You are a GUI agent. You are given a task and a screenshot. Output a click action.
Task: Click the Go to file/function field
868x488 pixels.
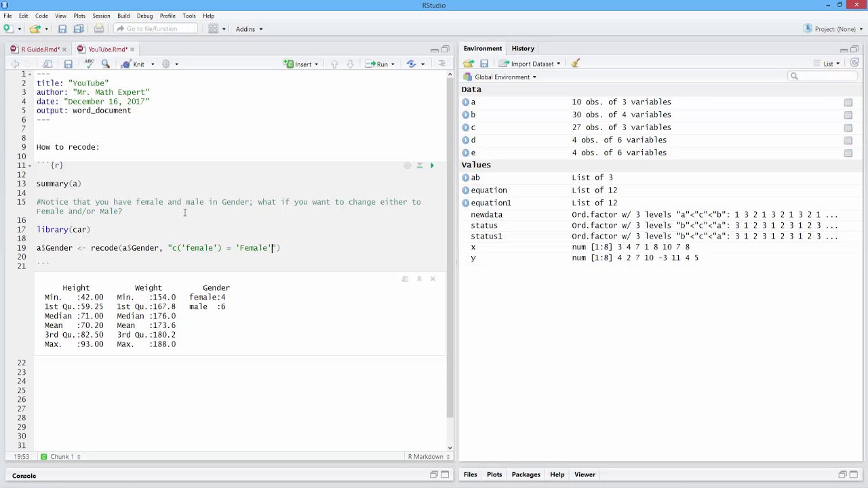[x=155, y=28]
